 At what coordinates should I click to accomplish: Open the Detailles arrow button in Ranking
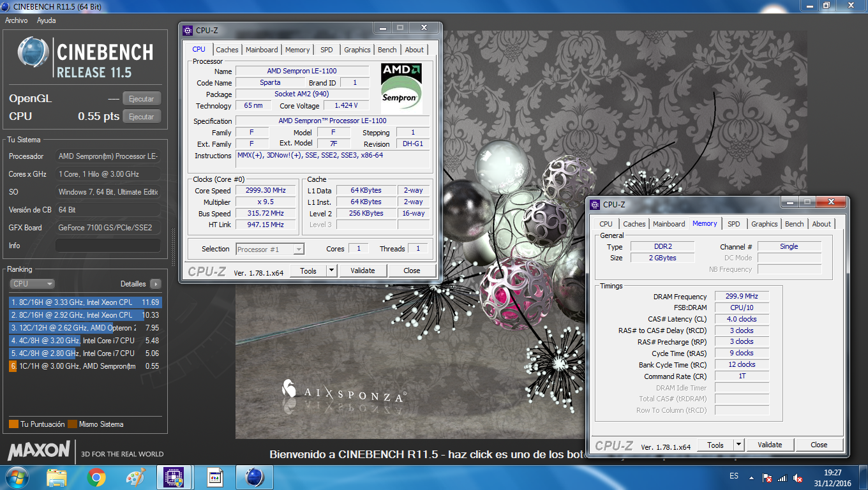155,284
